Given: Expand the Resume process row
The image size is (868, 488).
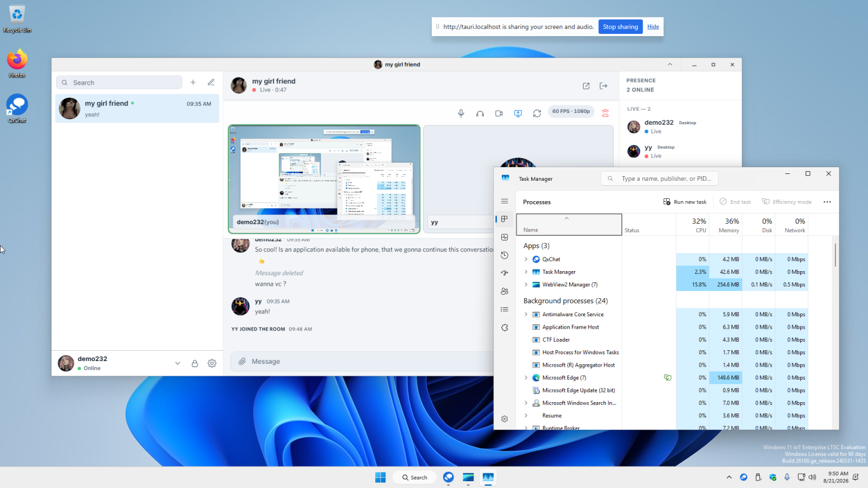Looking at the screenshot, I should tap(526, 416).
